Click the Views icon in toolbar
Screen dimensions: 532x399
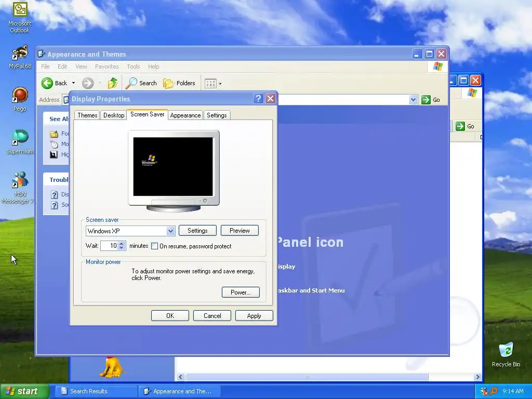click(x=210, y=84)
